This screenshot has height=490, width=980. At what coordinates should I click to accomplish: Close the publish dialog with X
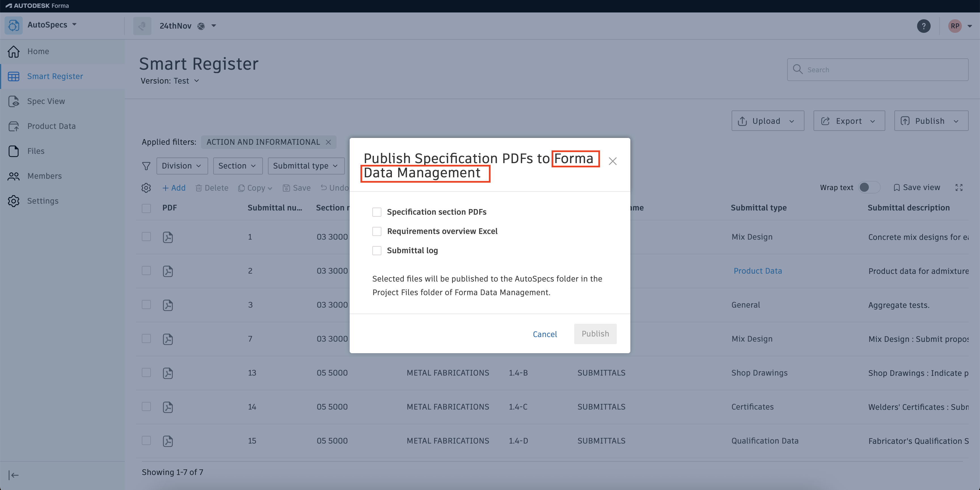coord(612,161)
